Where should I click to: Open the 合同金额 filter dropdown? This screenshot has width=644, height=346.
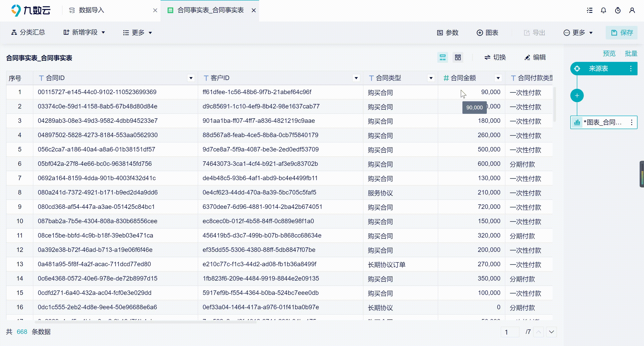point(498,78)
